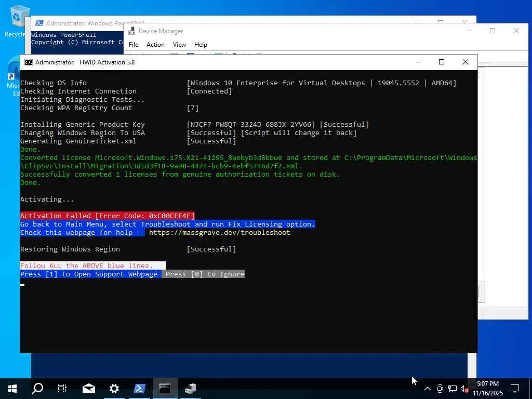Select the Command Prompt taskbar icon

165,389
